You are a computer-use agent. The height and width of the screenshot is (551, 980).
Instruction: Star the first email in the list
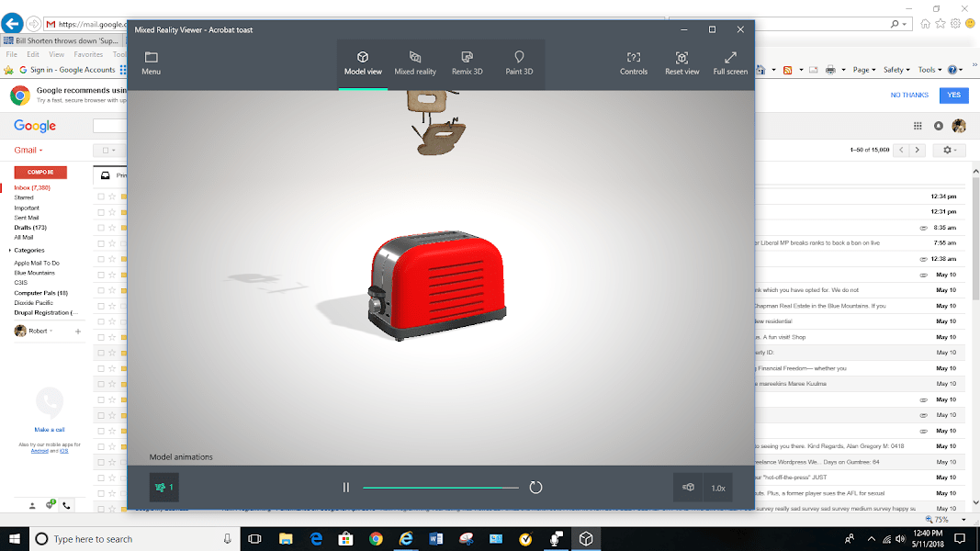[112, 197]
